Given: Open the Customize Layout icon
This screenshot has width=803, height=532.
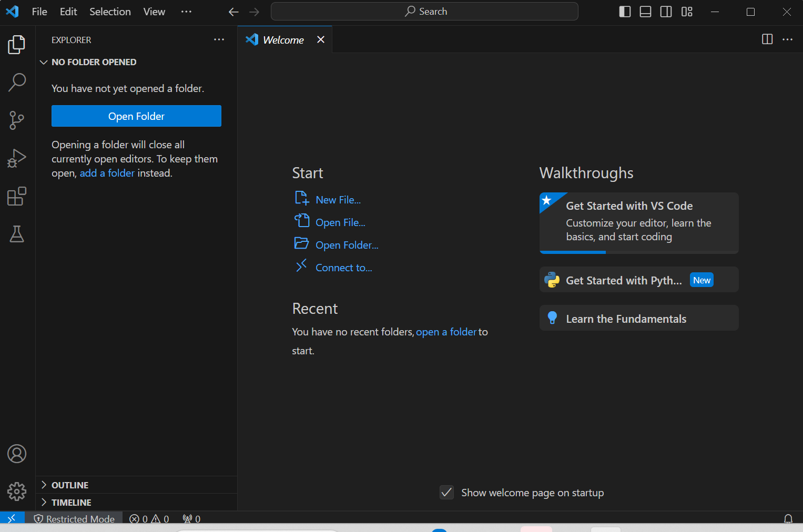Looking at the screenshot, I should (x=687, y=12).
